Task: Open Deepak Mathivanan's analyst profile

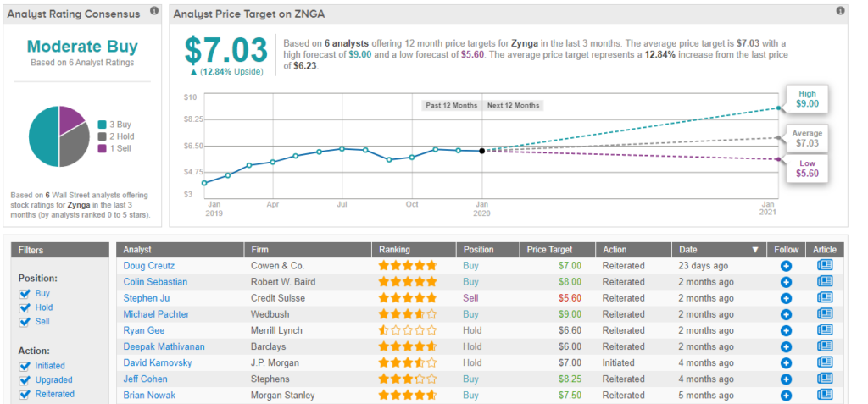Action: (164, 346)
